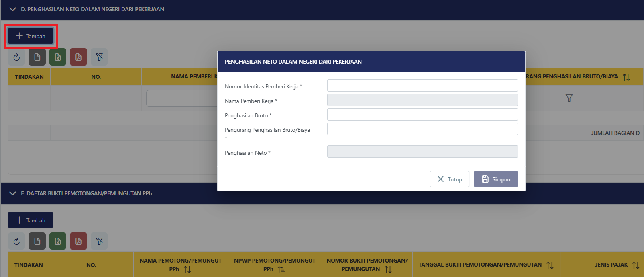This screenshot has height=277, width=644.
Task: Click the Penghasilan Neto field
Action: point(422,152)
